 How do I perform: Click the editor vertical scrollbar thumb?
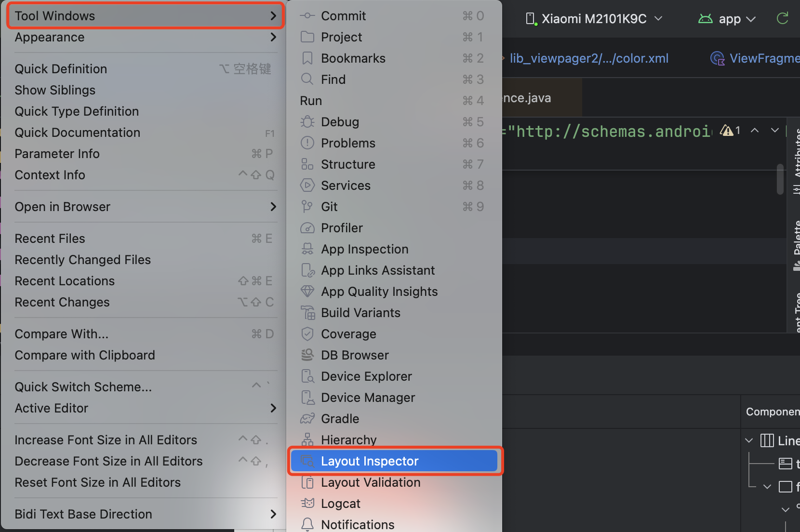click(780, 179)
